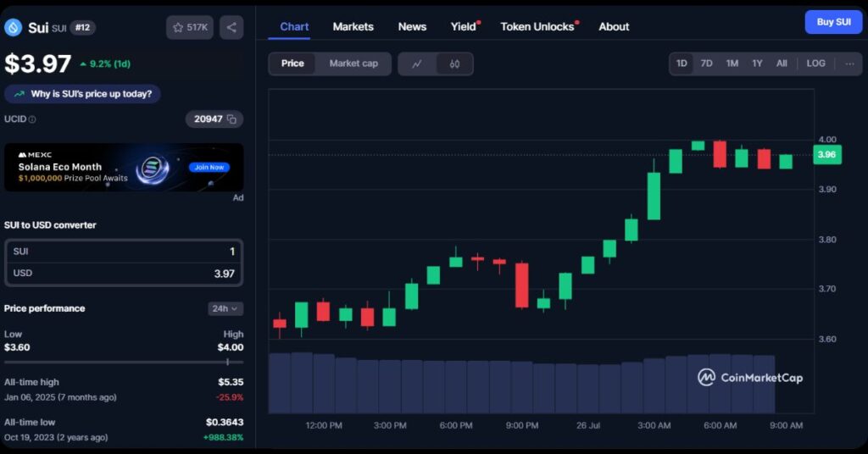Switch to candlestick chart icon
This screenshot has width=868, height=454.
454,64
